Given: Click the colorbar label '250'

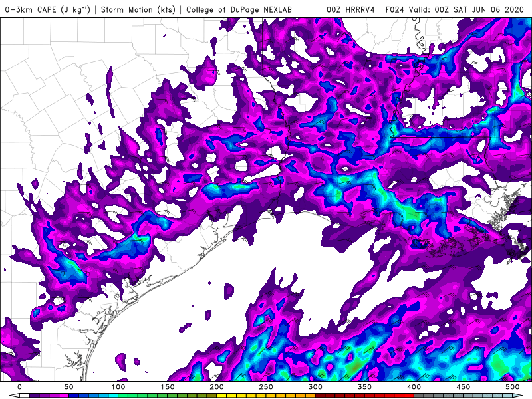Looking at the screenshot, I should (x=266, y=387).
